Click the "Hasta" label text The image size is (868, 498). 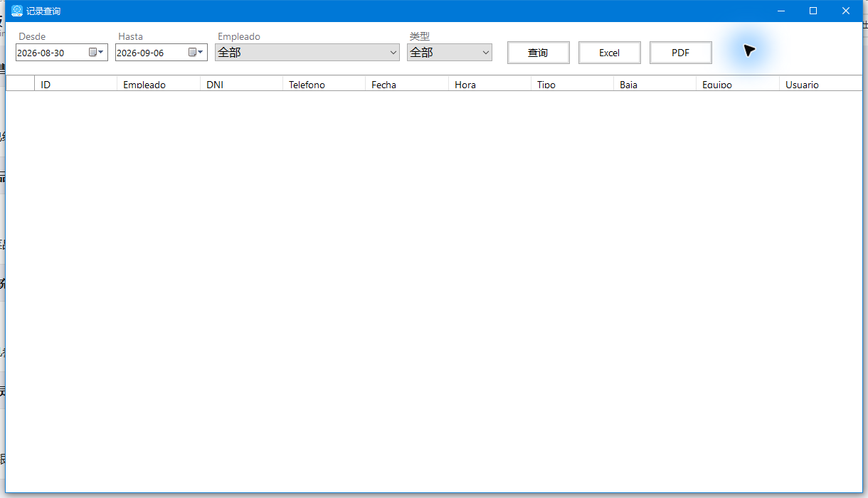[x=130, y=36]
